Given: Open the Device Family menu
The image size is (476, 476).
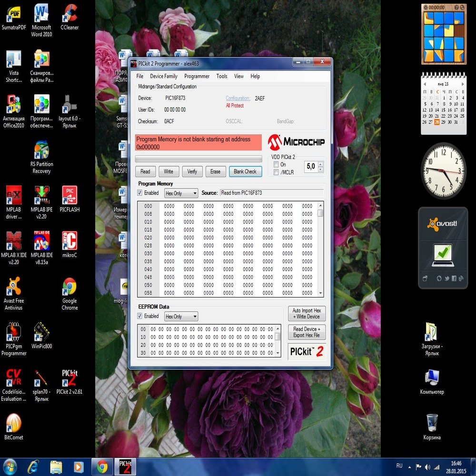Looking at the screenshot, I should click(x=163, y=76).
